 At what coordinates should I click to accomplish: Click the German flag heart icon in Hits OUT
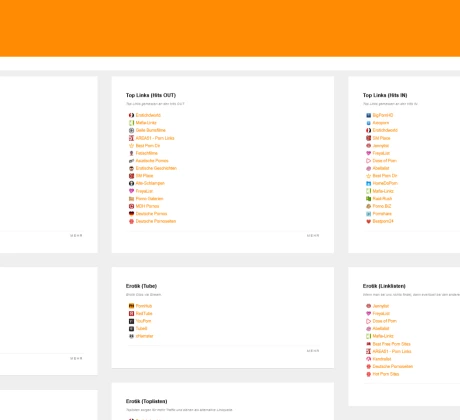click(131, 214)
